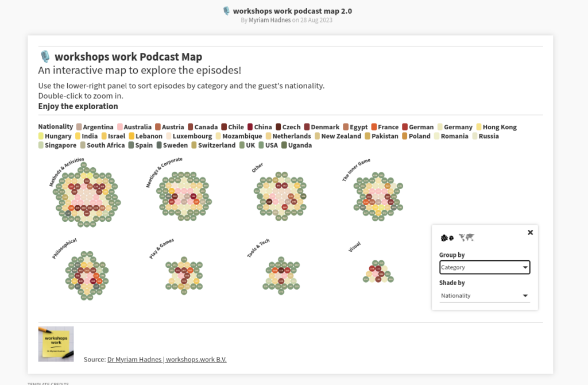Image resolution: width=588 pixels, height=385 pixels.
Task: Select the Play & Games cluster label
Action: coord(161,248)
